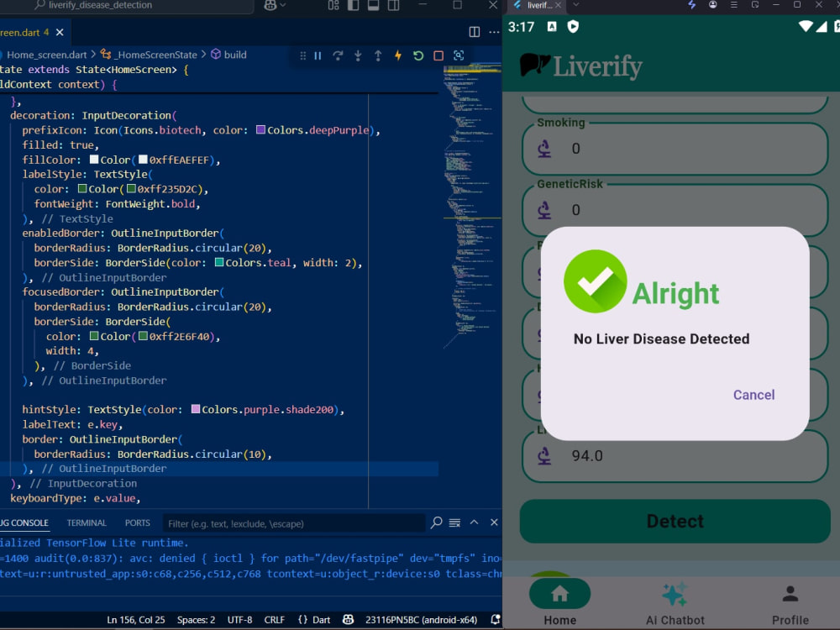The width and height of the screenshot is (840, 630).
Task: Open the widget inspector icon in debug toolbar
Action: [x=459, y=55]
